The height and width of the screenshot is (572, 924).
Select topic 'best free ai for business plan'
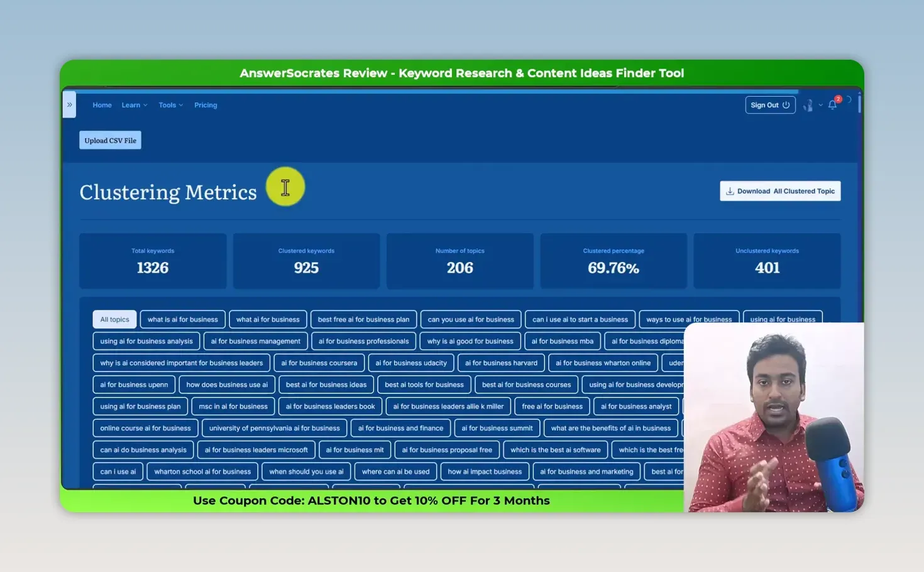[x=363, y=319]
